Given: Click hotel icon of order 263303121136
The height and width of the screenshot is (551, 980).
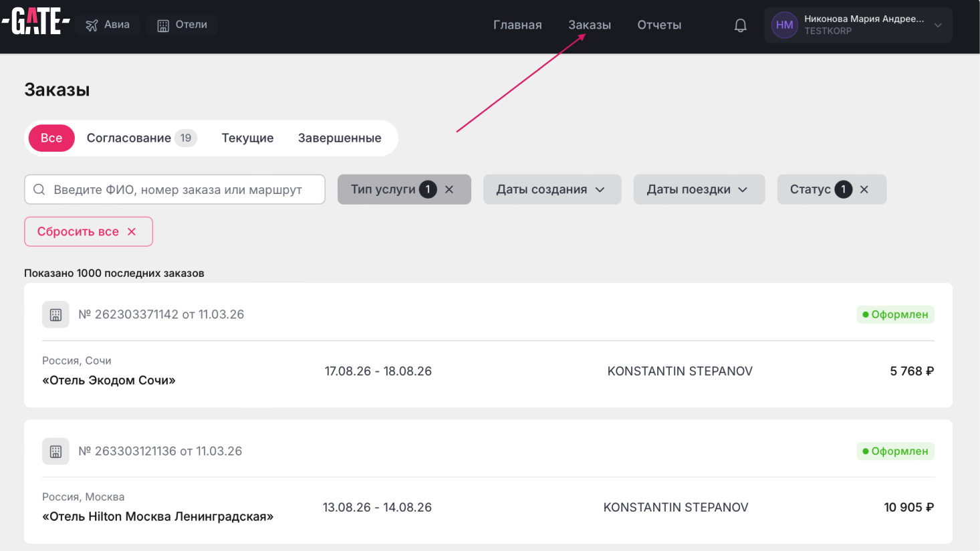Looking at the screenshot, I should click(x=55, y=451).
